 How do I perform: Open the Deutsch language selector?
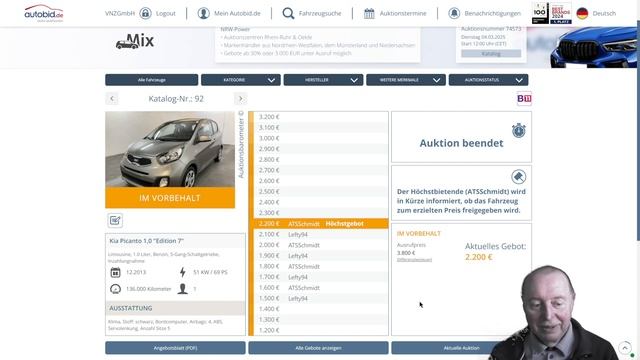[604, 13]
